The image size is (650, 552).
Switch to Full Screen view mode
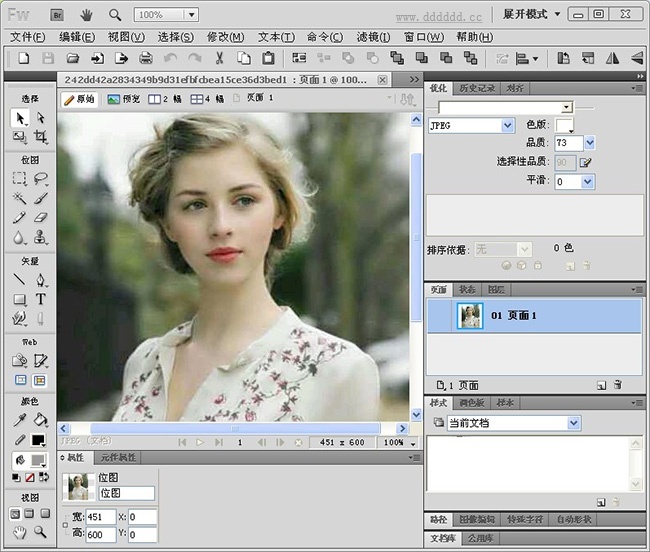45,514
